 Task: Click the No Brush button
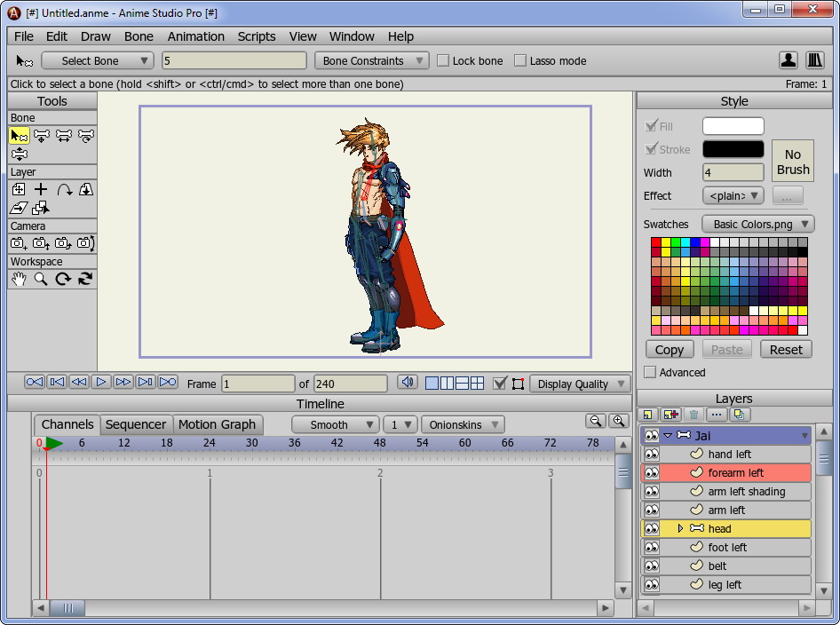[x=793, y=162]
